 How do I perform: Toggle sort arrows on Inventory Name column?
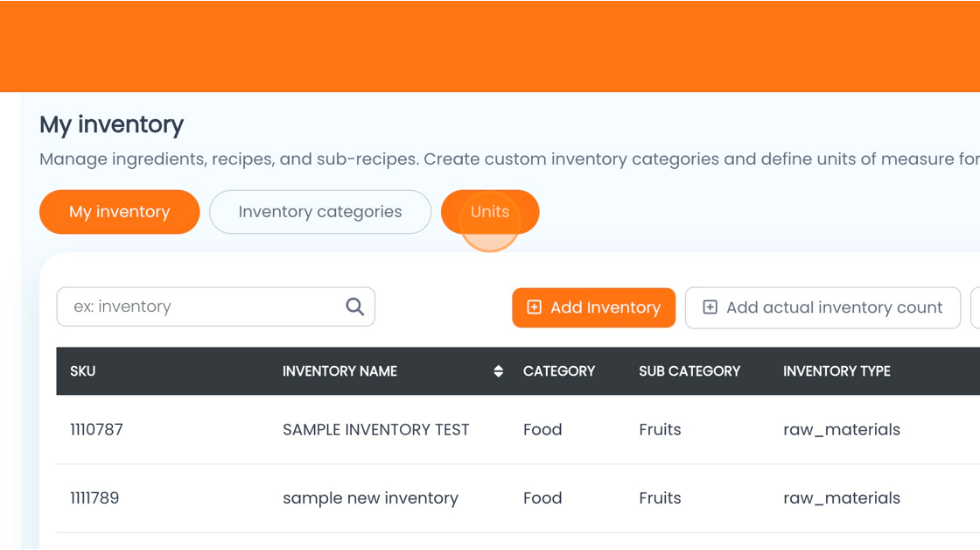click(498, 371)
